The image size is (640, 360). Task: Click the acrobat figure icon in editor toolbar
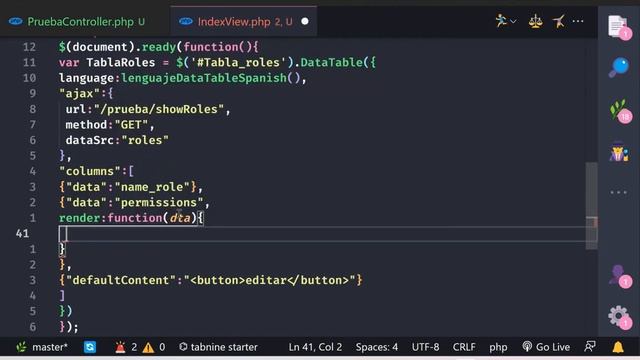[x=558, y=21]
